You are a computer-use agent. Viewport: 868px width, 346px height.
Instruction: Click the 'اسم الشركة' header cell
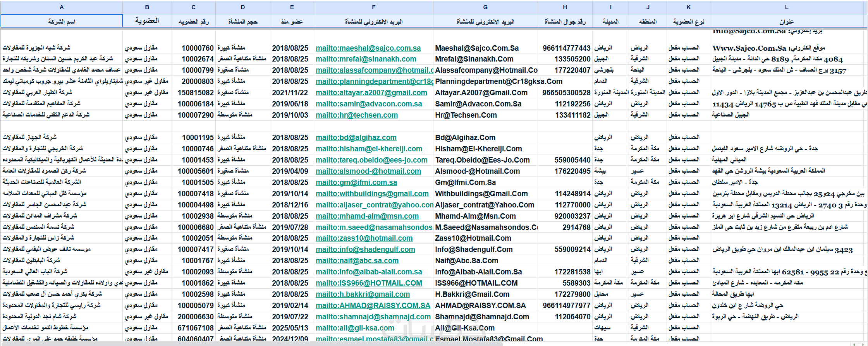62,21
